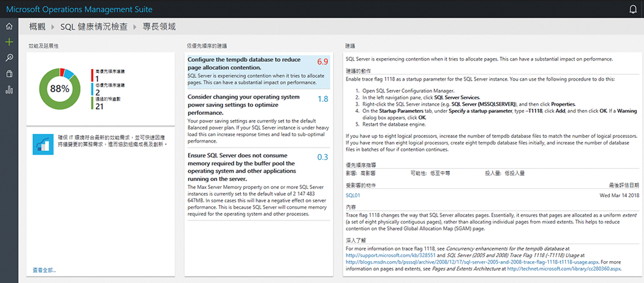Click the 0.3 score value

(323, 157)
